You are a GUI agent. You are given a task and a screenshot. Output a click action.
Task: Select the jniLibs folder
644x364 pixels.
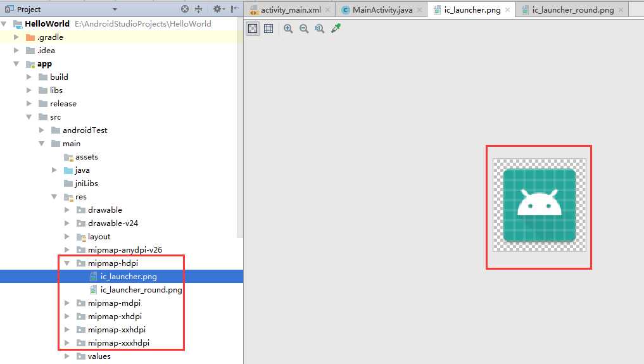click(87, 184)
